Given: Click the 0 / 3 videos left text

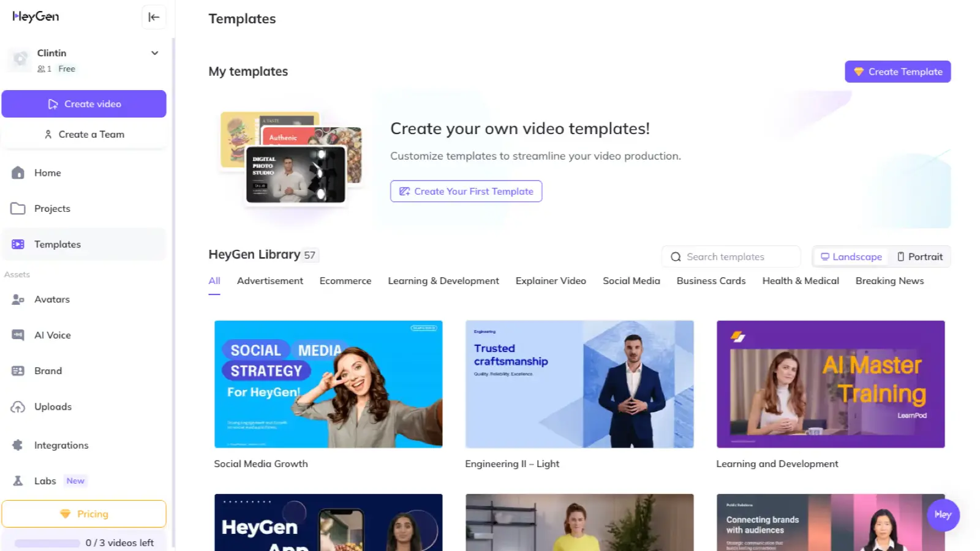Looking at the screenshot, I should point(119,543).
